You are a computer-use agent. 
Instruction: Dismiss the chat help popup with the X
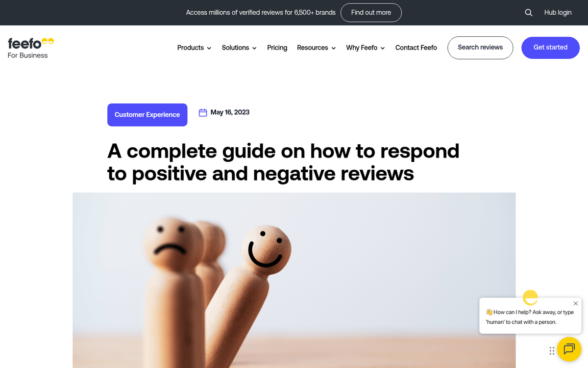point(575,303)
